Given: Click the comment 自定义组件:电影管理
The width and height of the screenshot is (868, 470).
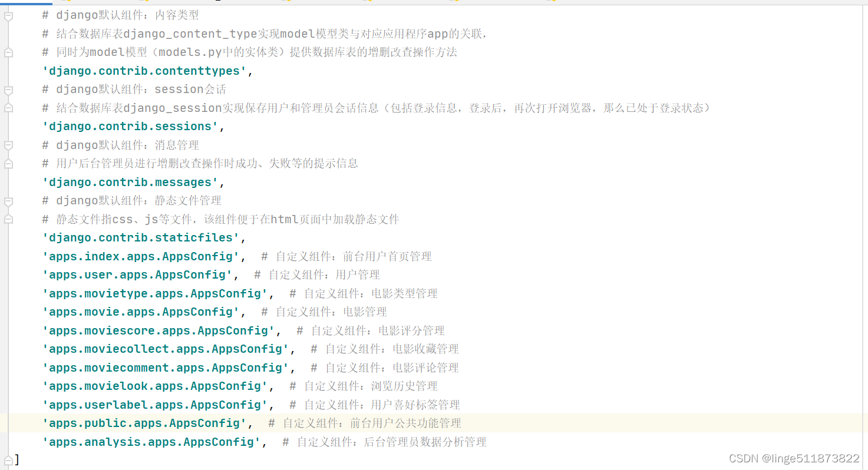Looking at the screenshot, I should [324, 312].
